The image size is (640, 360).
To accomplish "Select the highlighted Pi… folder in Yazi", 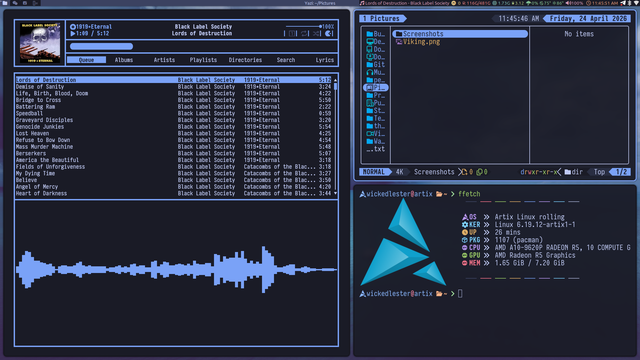I will pos(376,87).
